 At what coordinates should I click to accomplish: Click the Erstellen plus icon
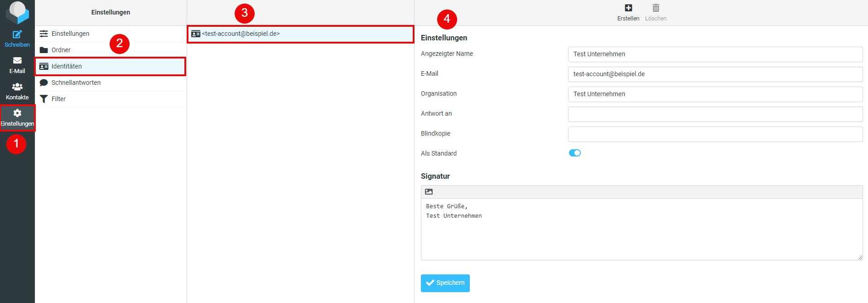pos(628,8)
